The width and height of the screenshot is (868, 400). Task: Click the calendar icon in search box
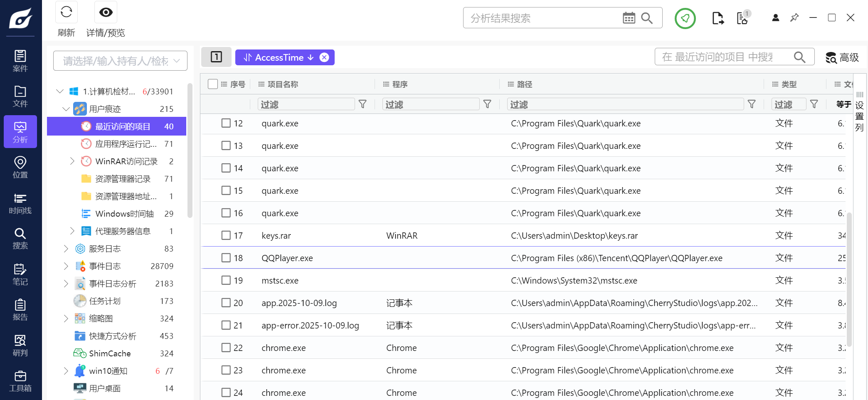[x=629, y=18]
